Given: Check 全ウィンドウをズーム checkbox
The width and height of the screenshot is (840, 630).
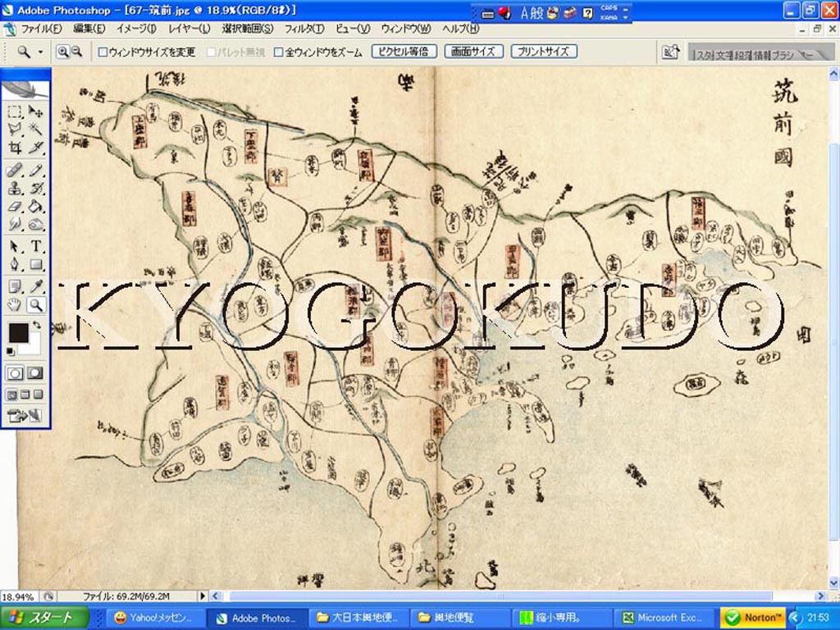Looking at the screenshot, I should [278, 52].
